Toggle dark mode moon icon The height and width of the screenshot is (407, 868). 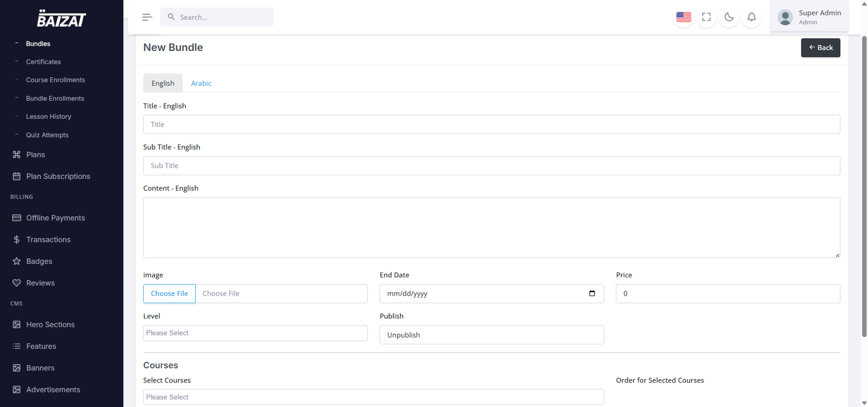[729, 17]
